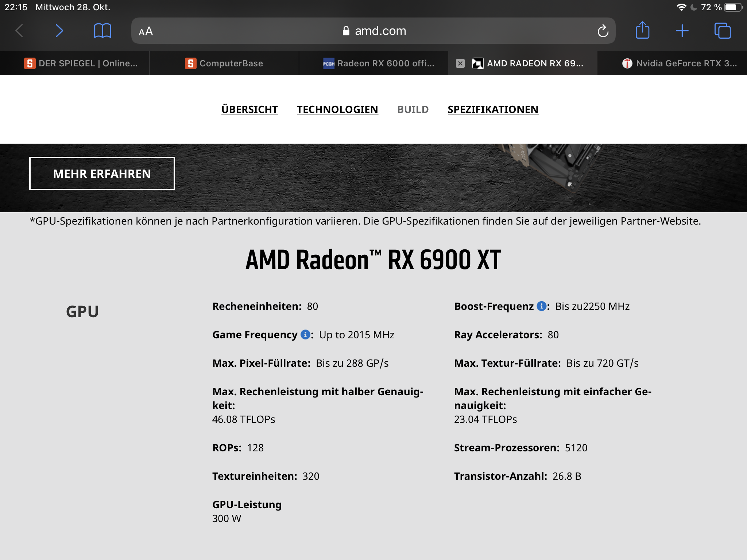Open the TECHNOLOGIEN section link

pyautogui.click(x=337, y=109)
